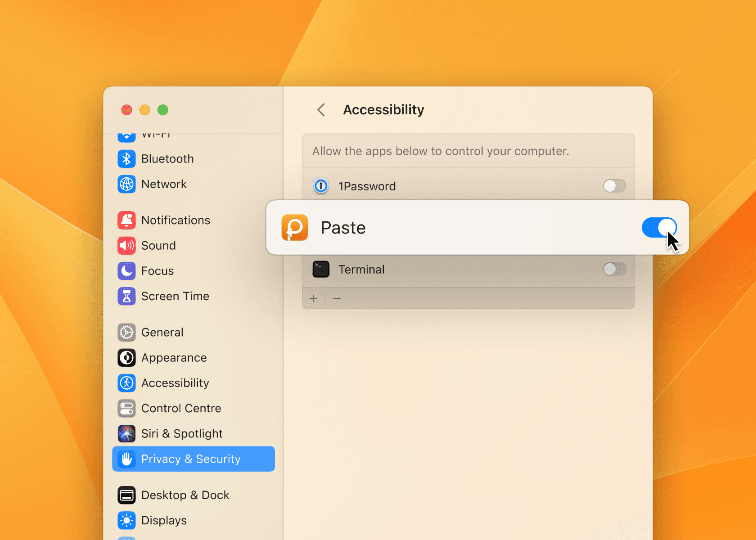
Task: Select the 1Password row label
Action: (x=367, y=186)
